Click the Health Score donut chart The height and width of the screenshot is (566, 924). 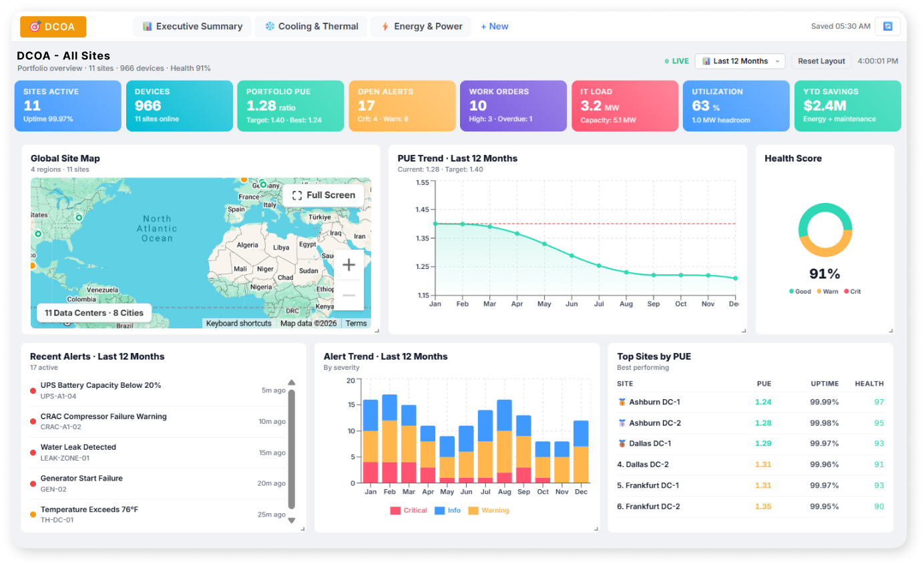coord(825,230)
